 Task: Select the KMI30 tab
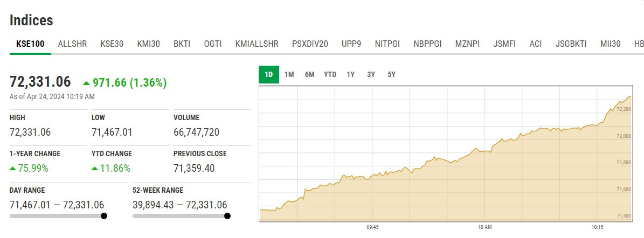148,44
